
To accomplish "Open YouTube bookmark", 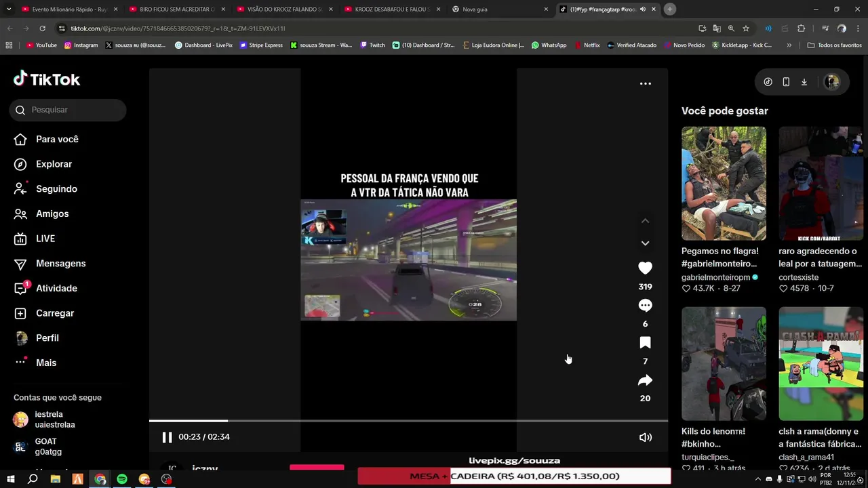I will pos(41,45).
